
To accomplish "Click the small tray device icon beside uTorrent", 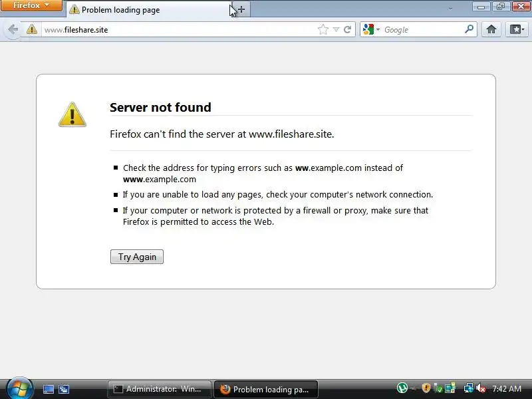I will pyautogui.click(x=413, y=388).
